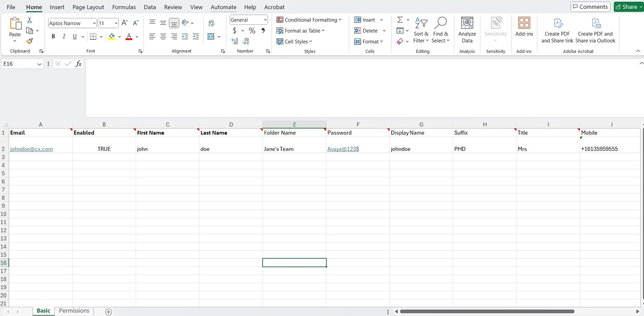Viewport: 644px width, 316px height.
Task: Click Create PDF and Share link
Action: 557,30
